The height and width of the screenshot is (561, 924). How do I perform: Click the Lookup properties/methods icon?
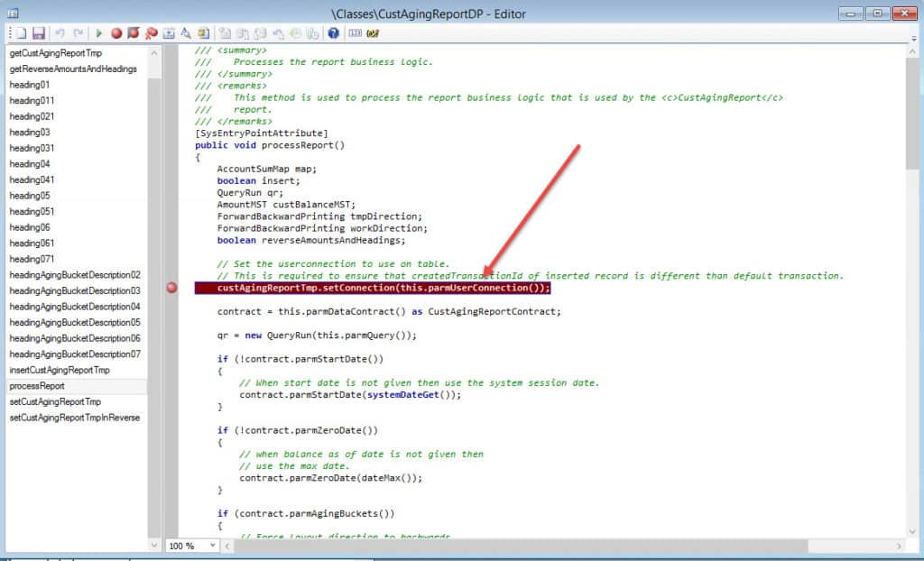tap(186, 33)
